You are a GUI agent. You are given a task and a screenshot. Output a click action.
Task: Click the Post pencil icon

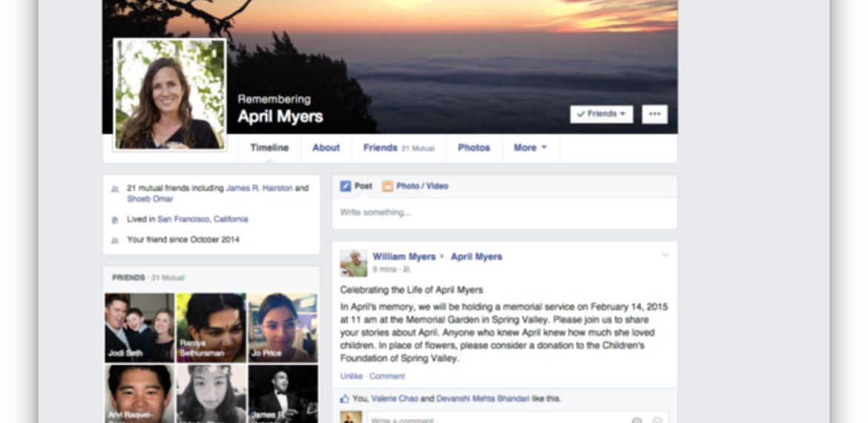[346, 186]
